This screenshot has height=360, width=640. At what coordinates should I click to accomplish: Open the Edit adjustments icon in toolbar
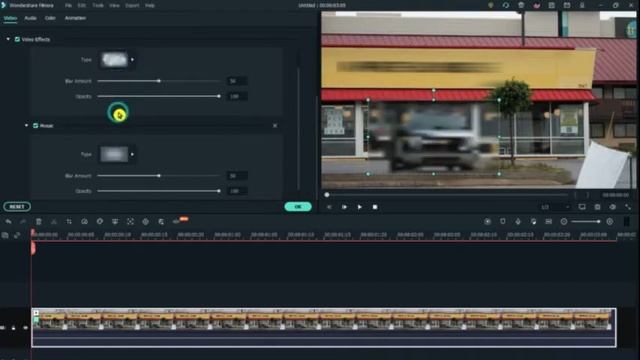tap(161, 221)
